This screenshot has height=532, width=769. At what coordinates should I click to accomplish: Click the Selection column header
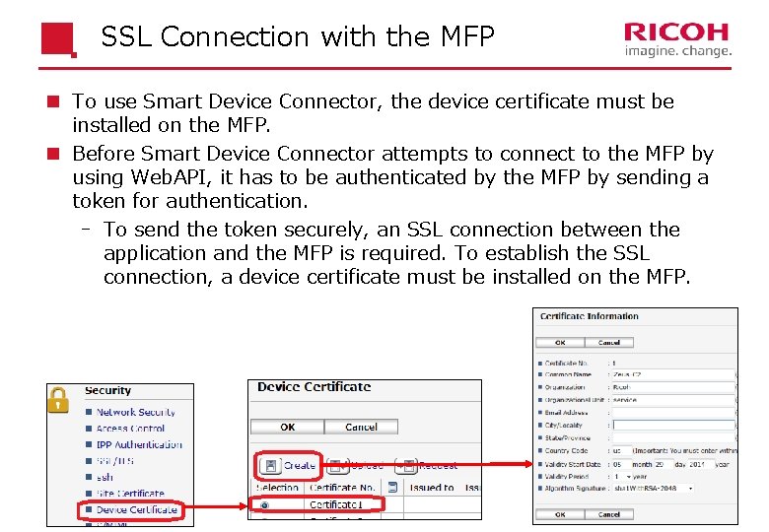(x=277, y=488)
